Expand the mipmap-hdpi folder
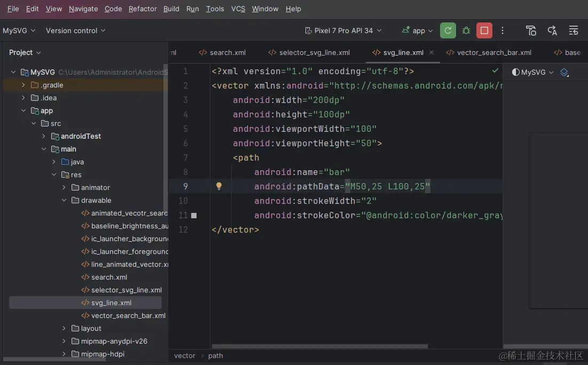This screenshot has width=588, height=365. [x=64, y=354]
